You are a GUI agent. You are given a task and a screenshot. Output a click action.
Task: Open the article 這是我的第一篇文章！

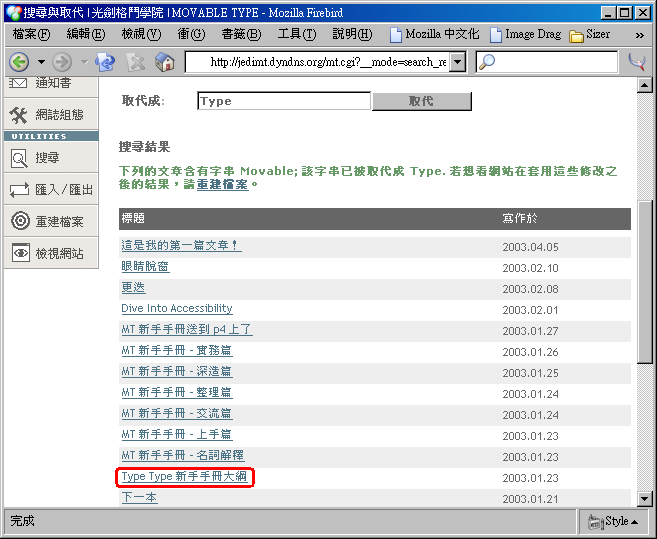(x=181, y=245)
